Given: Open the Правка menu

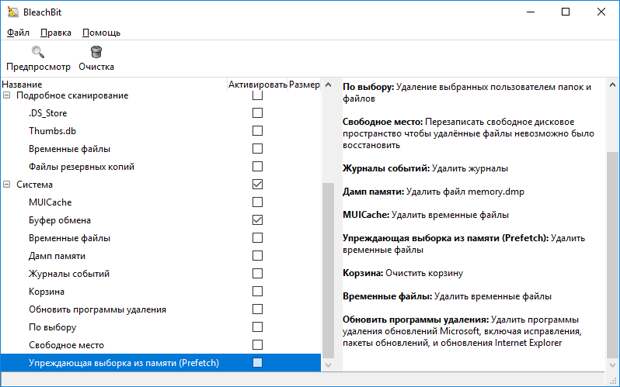Looking at the screenshot, I should pyautogui.click(x=56, y=33).
